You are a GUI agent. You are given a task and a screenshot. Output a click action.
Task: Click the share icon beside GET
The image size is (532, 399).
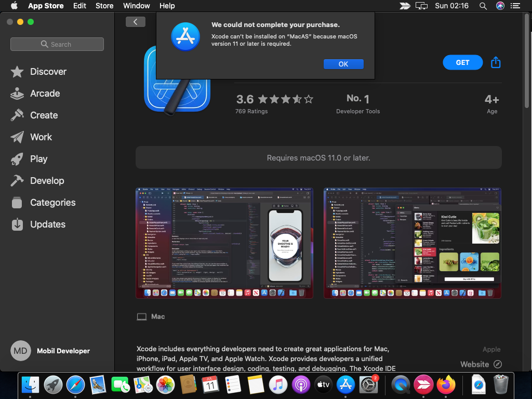pyautogui.click(x=496, y=62)
